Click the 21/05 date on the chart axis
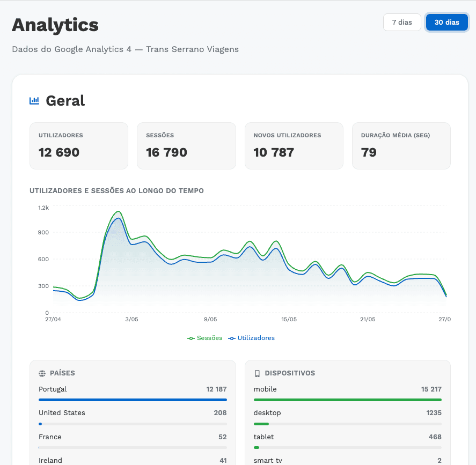Screen dimensions: 476x465 click(x=368, y=320)
